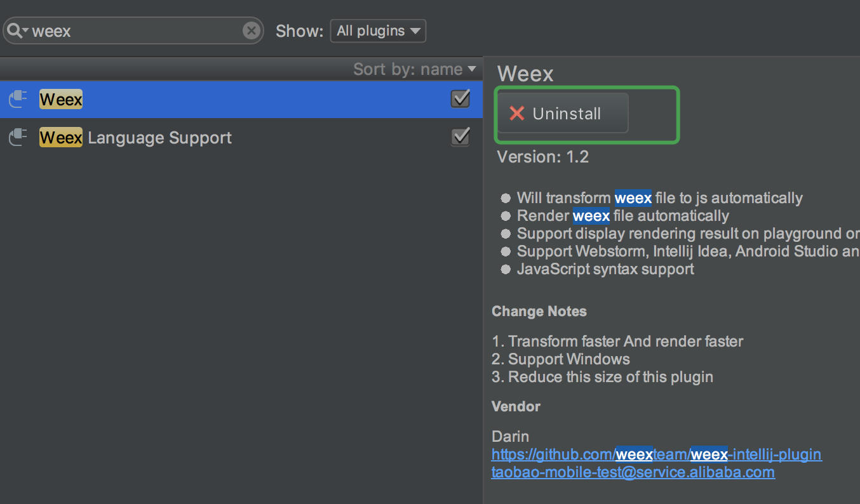Click the Version: 1.2 text
This screenshot has height=504, width=860.
pyautogui.click(x=543, y=157)
